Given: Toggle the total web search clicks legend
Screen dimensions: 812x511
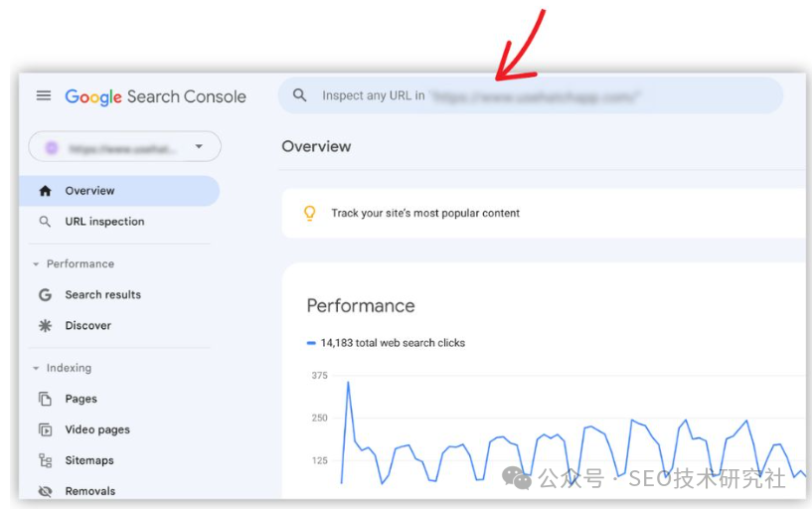Looking at the screenshot, I should click(387, 343).
